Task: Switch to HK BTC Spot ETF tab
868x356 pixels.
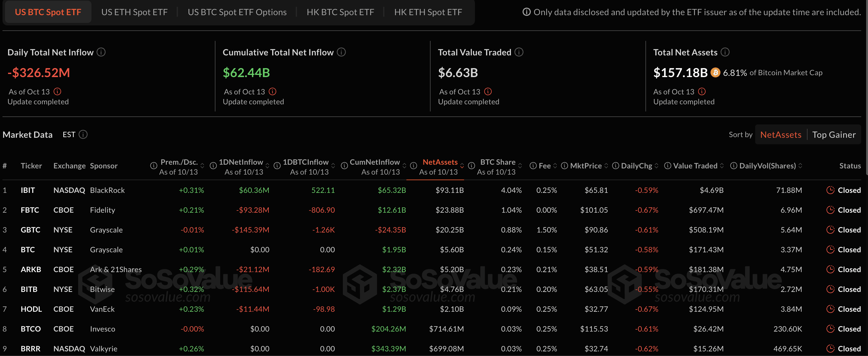Action: tap(340, 12)
